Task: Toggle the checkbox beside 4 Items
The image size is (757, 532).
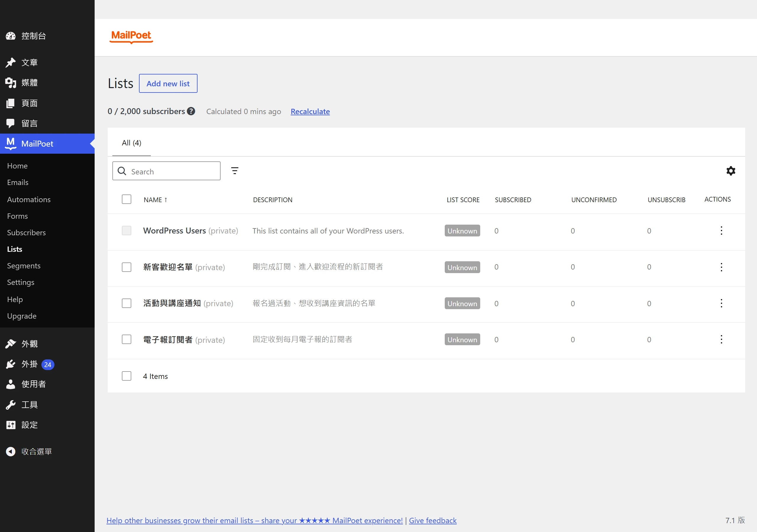Action: click(x=127, y=376)
